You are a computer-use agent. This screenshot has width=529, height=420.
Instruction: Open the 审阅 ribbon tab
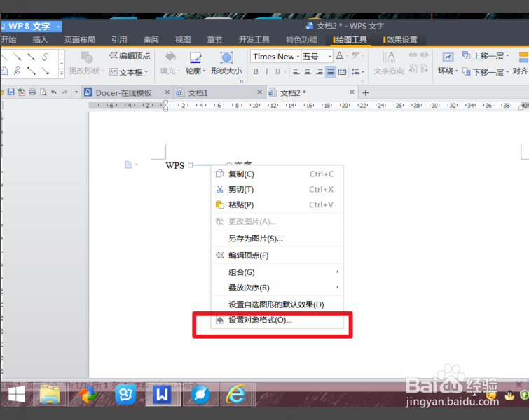click(151, 40)
